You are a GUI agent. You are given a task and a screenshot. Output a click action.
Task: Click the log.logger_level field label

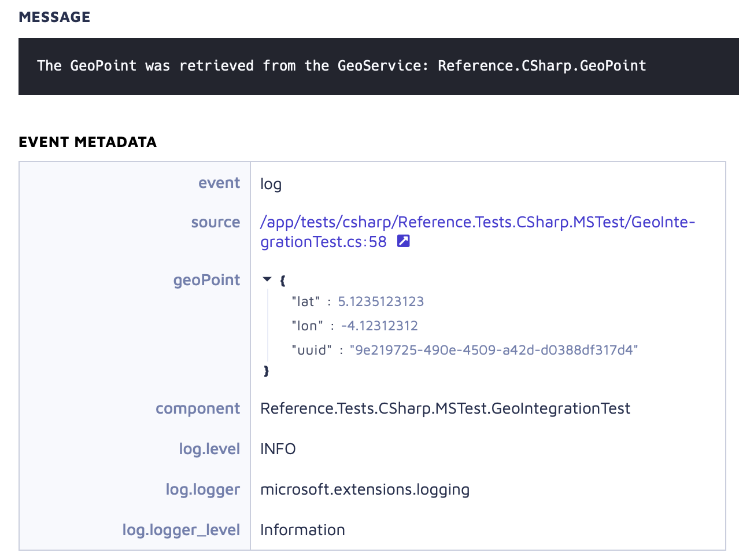tap(181, 529)
